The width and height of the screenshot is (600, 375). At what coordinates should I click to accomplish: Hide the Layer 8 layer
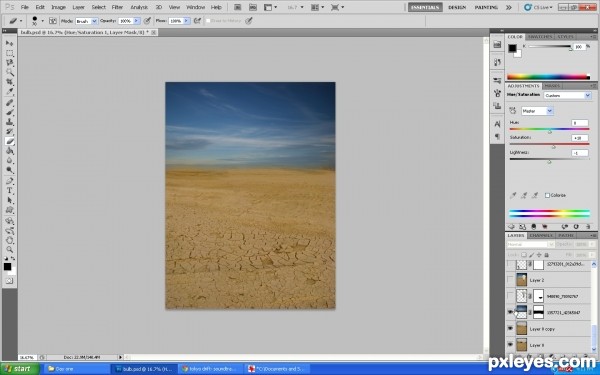[510, 344]
